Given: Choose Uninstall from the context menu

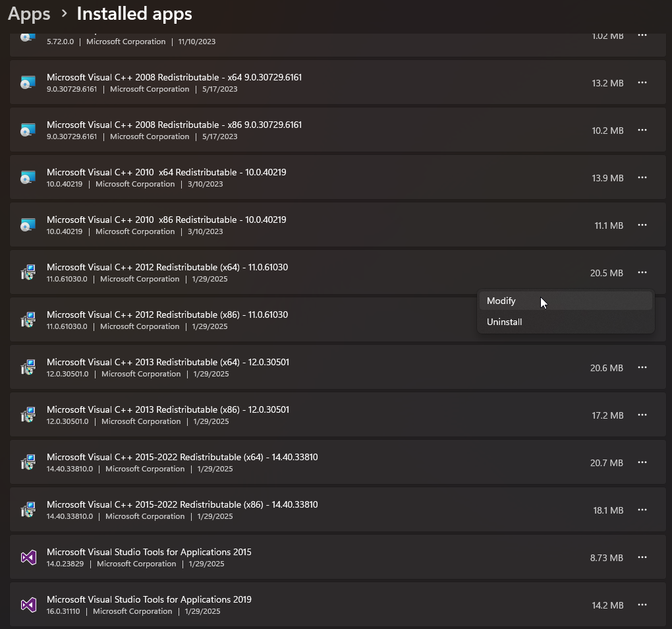Looking at the screenshot, I should tap(504, 322).
